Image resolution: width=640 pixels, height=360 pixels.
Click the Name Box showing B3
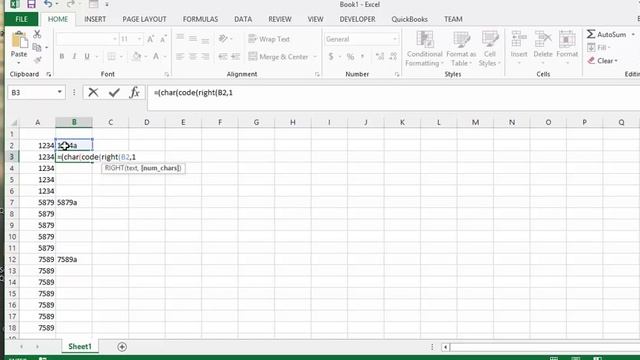click(x=31, y=93)
